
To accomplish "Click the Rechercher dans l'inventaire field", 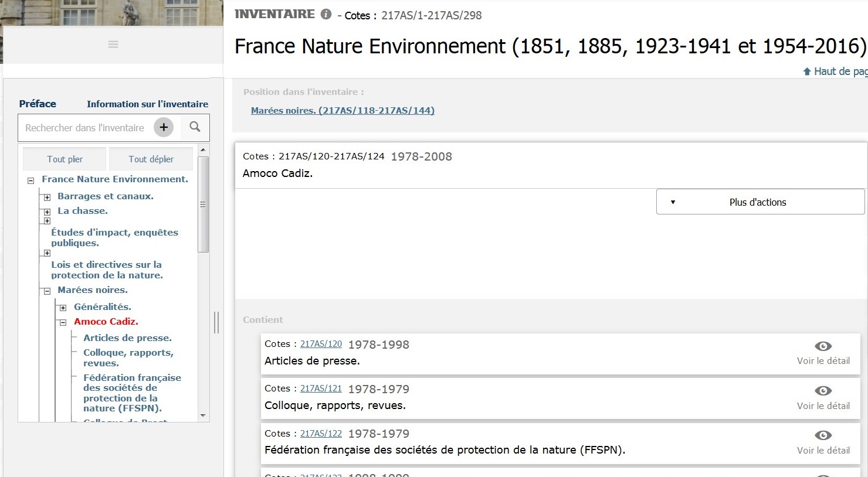I will coord(87,127).
